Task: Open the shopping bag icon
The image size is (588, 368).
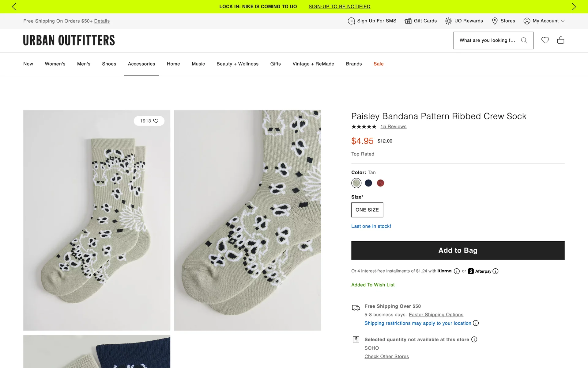Action: tap(560, 40)
